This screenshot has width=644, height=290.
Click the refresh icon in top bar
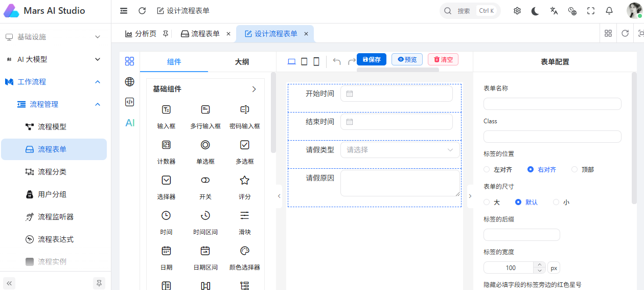click(142, 11)
